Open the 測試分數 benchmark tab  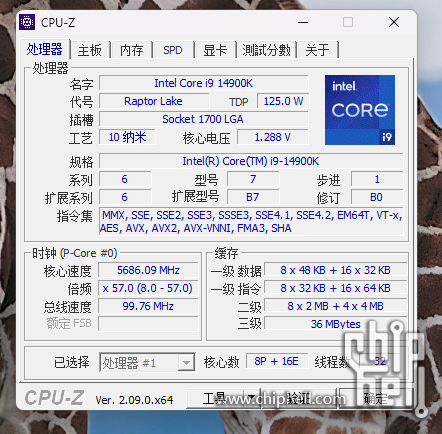[266, 50]
